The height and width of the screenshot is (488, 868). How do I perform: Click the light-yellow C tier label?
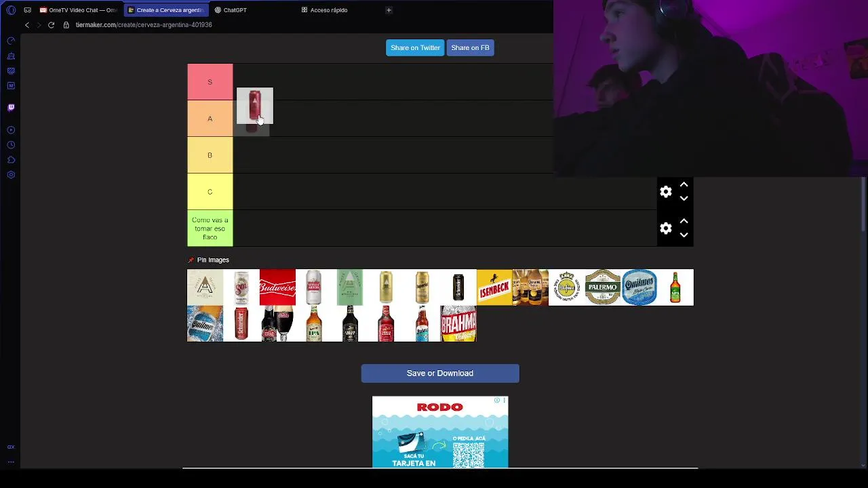pos(210,192)
